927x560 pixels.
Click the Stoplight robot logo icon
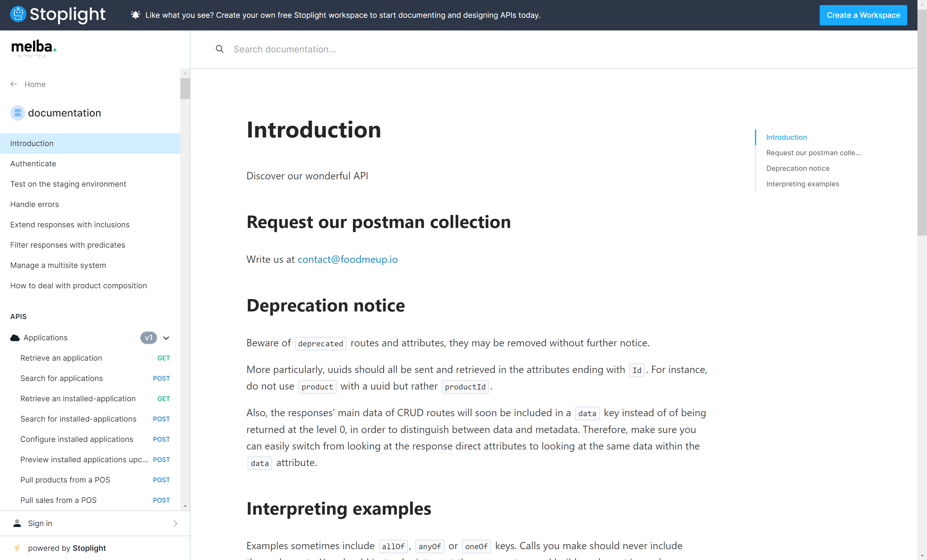click(18, 15)
